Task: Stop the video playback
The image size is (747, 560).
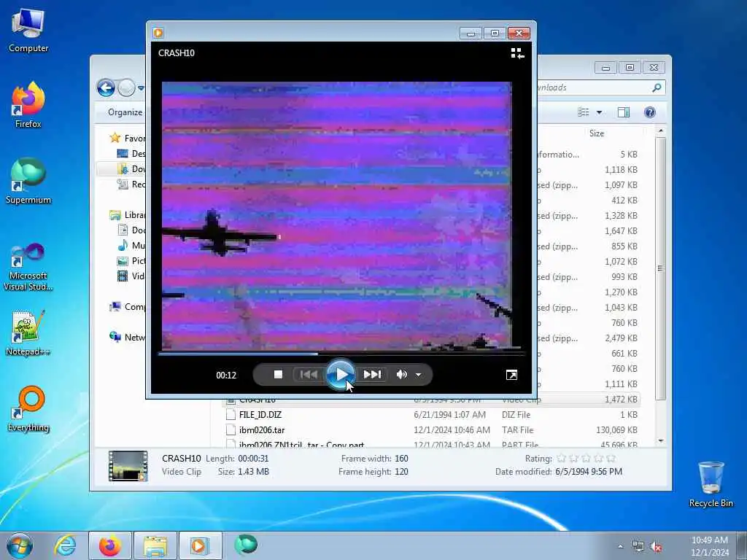Action: pos(278,375)
